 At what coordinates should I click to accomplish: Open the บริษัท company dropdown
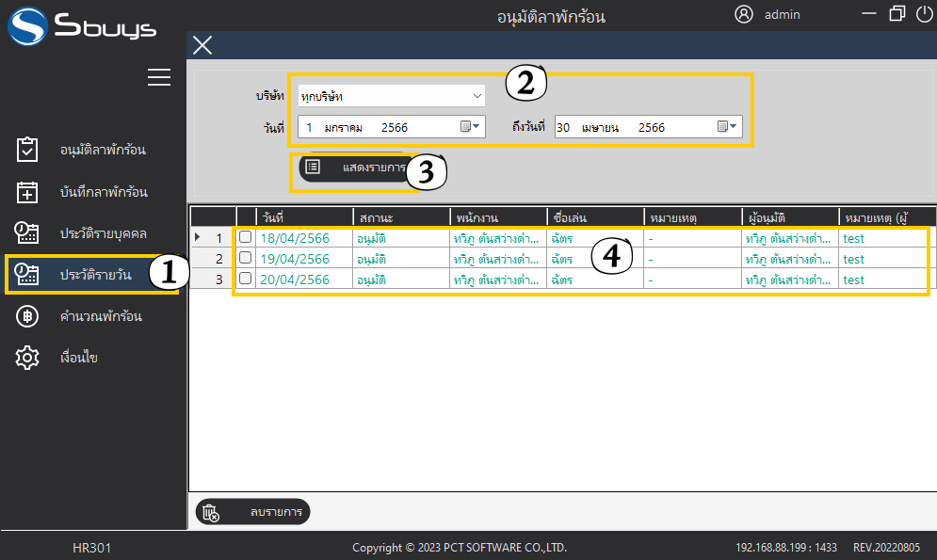477,96
